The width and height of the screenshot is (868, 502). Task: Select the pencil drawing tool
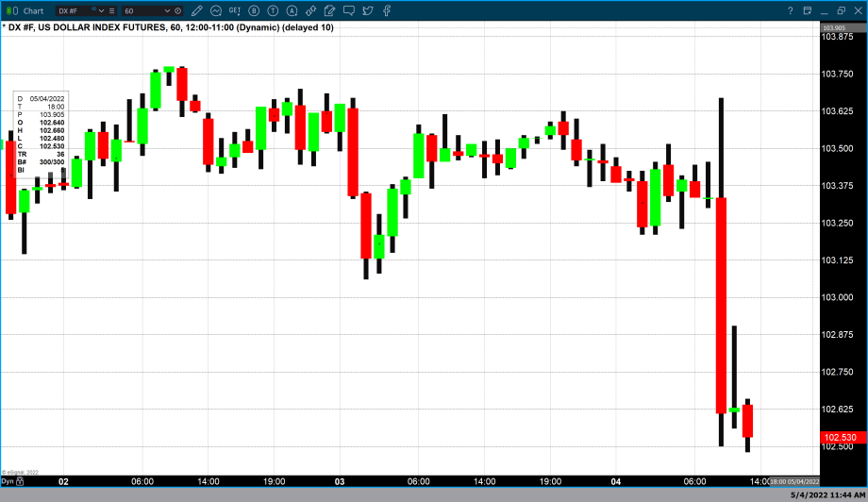pos(199,10)
